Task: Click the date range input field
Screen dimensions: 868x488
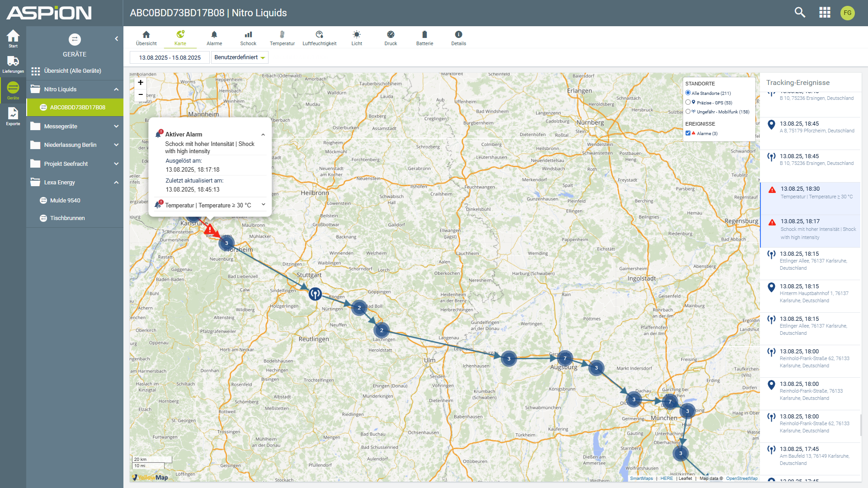Action: coord(170,57)
